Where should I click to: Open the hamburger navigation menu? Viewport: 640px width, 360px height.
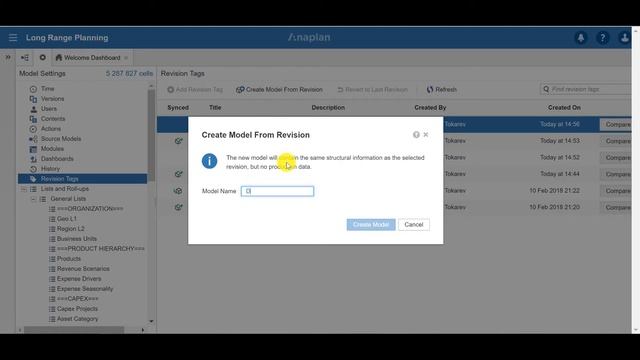click(13, 38)
